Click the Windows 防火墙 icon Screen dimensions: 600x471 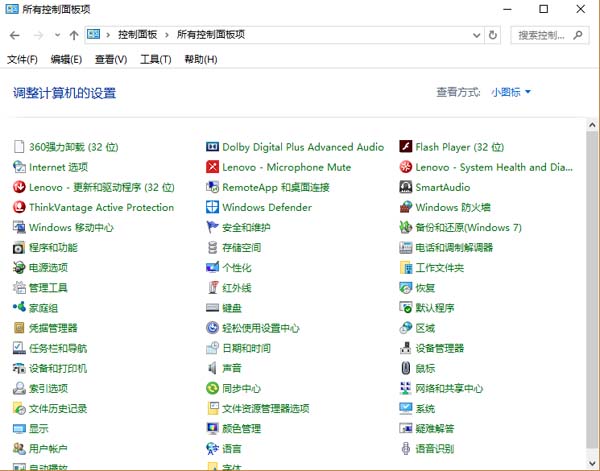406,207
